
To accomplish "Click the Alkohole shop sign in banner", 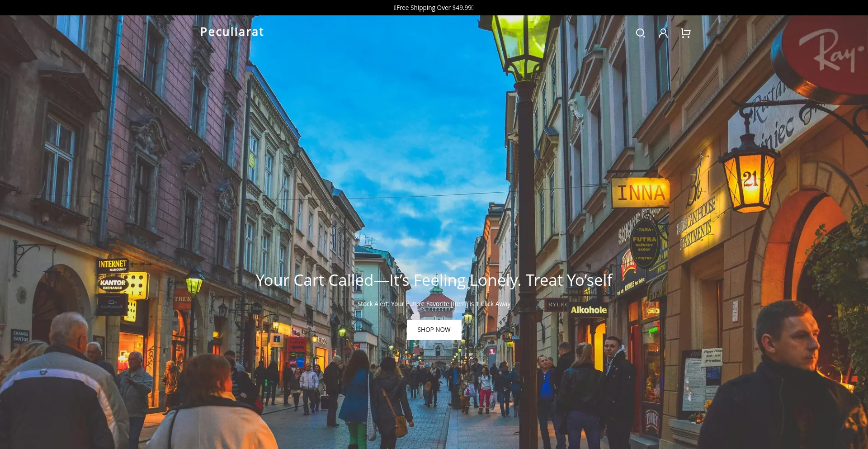I will pos(588,310).
